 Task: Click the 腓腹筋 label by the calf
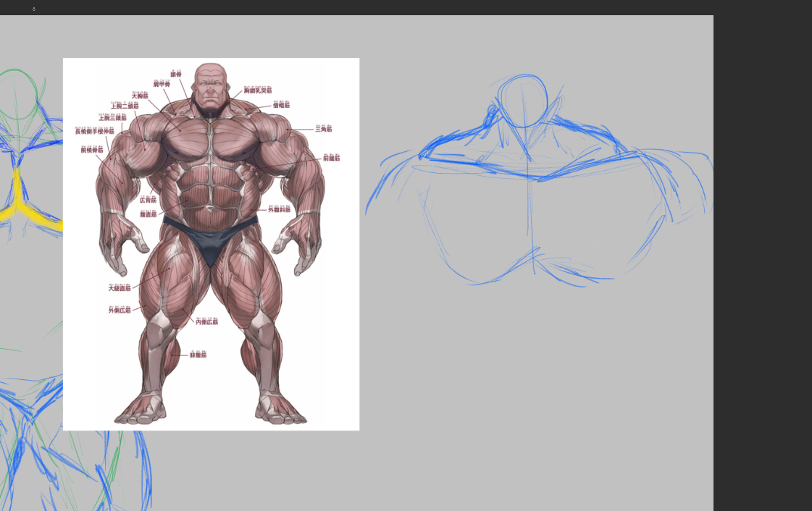point(198,355)
